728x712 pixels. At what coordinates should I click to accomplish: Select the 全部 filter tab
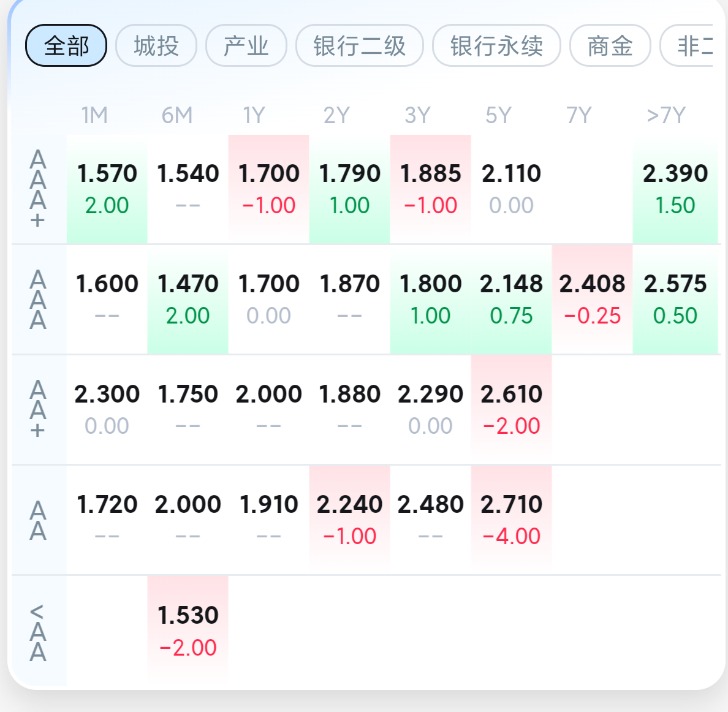[66, 46]
